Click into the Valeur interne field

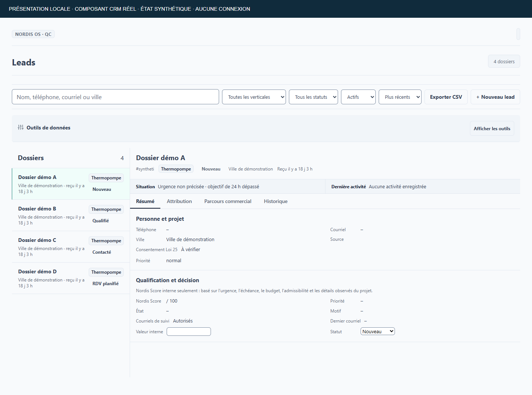pos(189,331)
